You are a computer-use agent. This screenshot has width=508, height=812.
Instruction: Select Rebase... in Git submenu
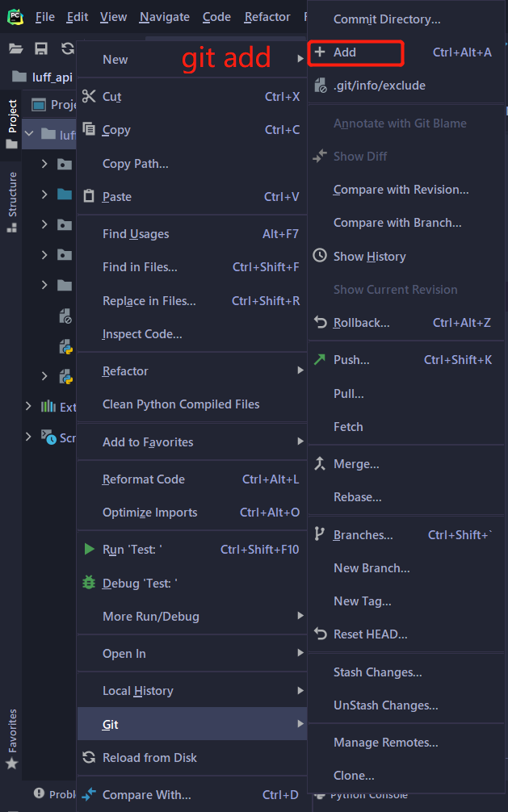click(406, 497)
